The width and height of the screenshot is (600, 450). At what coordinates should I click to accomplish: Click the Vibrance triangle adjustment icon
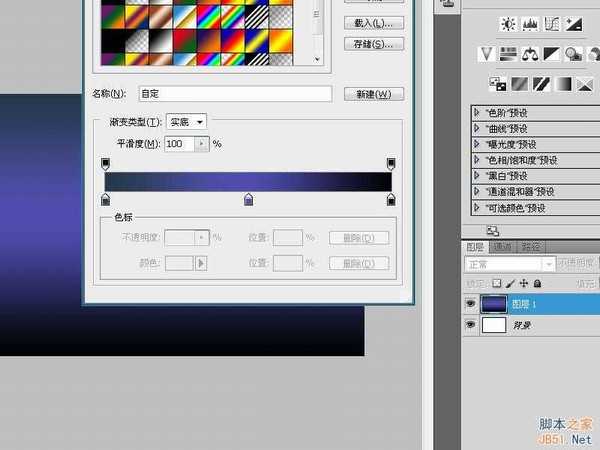pos(484,53)
